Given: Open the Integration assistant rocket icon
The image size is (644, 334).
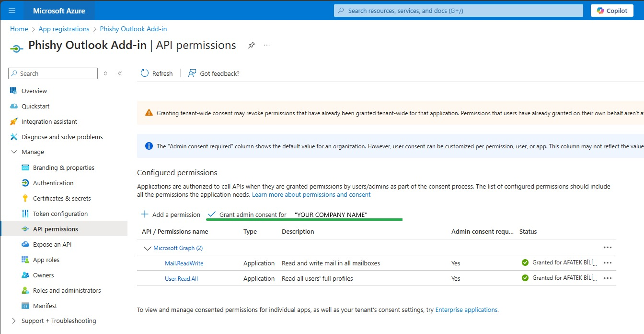Looking at the screenshot, I should (13, 121).
